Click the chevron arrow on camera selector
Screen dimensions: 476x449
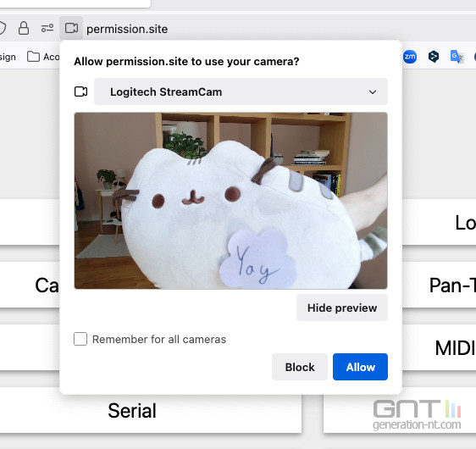click(x=373, y=92)
